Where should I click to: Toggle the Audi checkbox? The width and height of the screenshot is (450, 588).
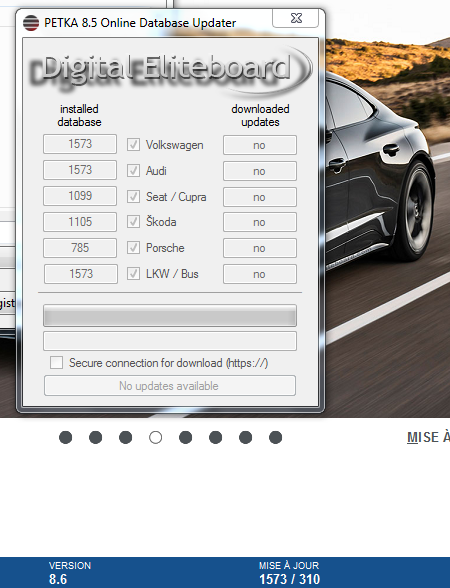click(133, 171)
